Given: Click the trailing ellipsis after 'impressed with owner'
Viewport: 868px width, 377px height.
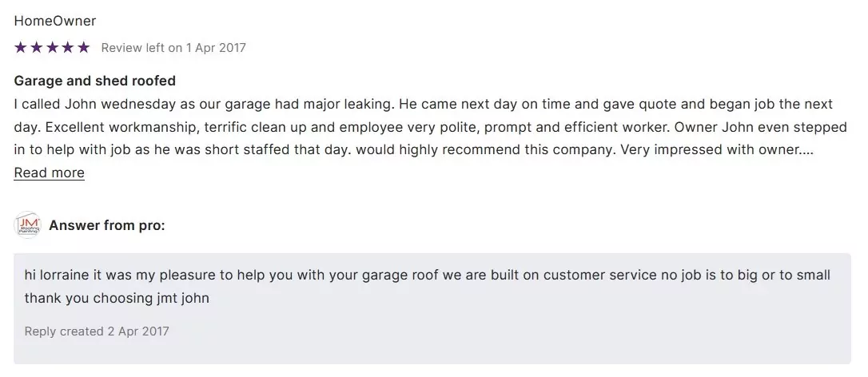Looking at the screenshot, I should tap(806, 149).
